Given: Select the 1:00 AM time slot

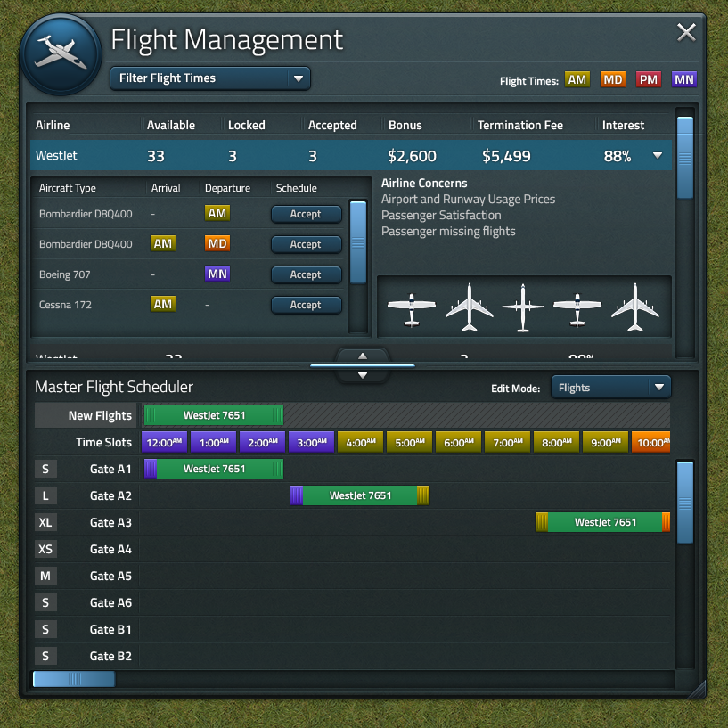Looking at the screenshot, I should tap(213, 443).
